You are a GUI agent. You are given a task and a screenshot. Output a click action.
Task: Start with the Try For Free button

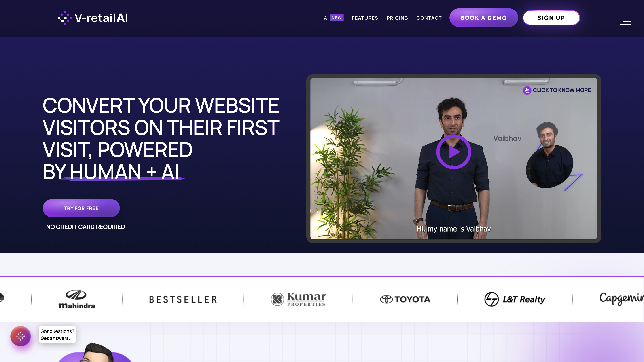pyautogui.click(x=81, y=208)
